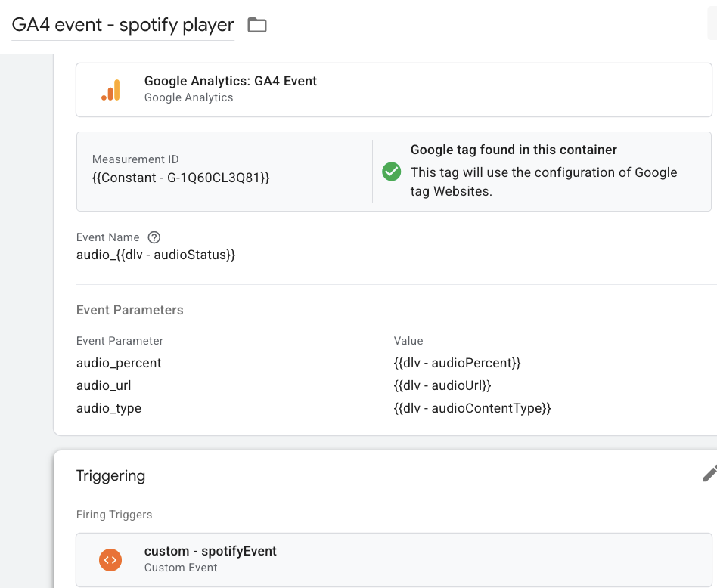
Task: Click the green checkmark Google tag icon
Action: [x=392, y=172]
